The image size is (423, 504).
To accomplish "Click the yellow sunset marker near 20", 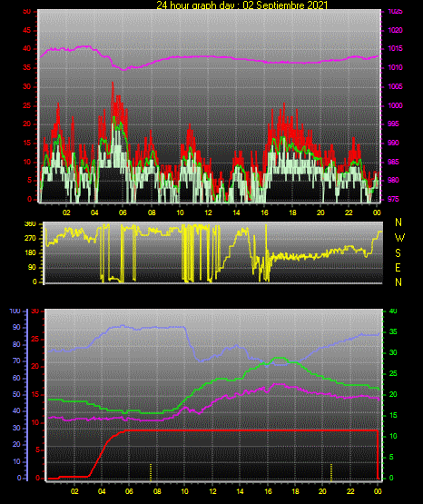I will click(x=331, y=472).
